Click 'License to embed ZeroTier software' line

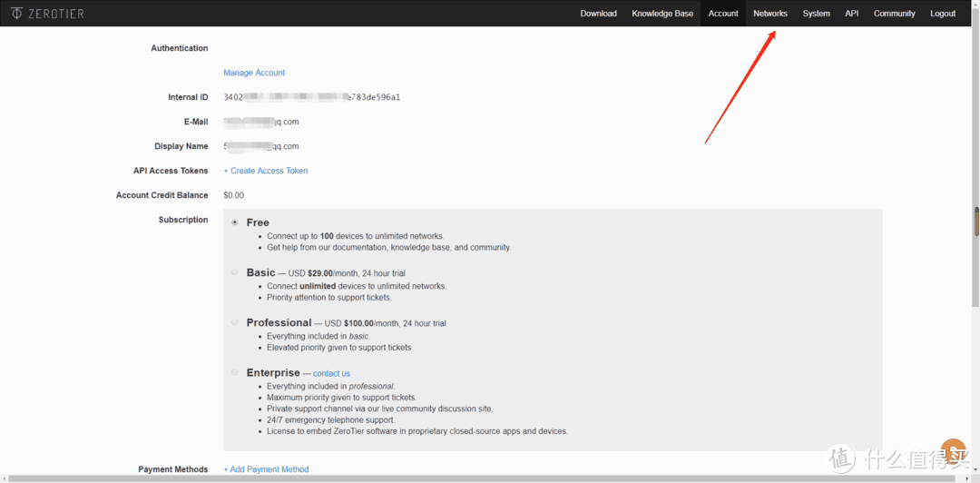tap(416, 431)
